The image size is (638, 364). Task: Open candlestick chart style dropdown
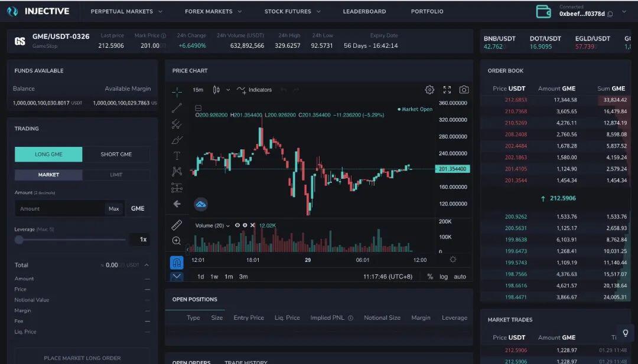(228, 90)
